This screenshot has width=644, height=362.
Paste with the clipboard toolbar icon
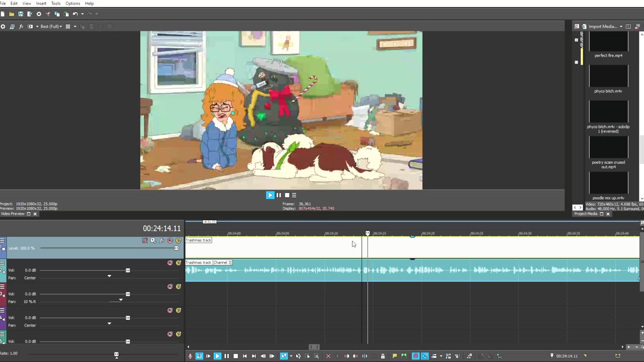point(66,14)
